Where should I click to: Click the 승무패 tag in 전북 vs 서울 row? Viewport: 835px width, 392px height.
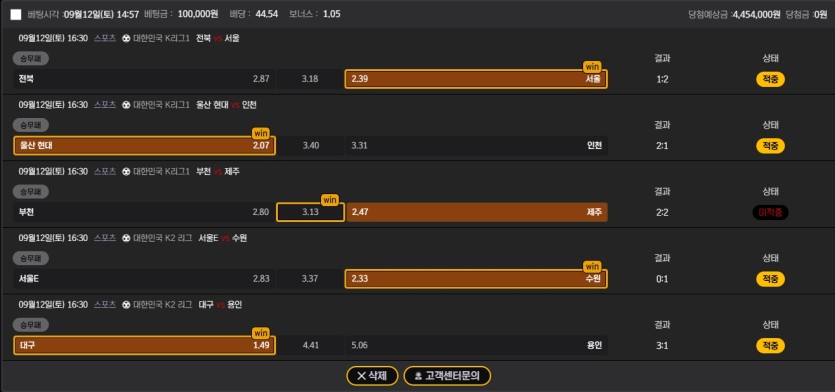31,59
